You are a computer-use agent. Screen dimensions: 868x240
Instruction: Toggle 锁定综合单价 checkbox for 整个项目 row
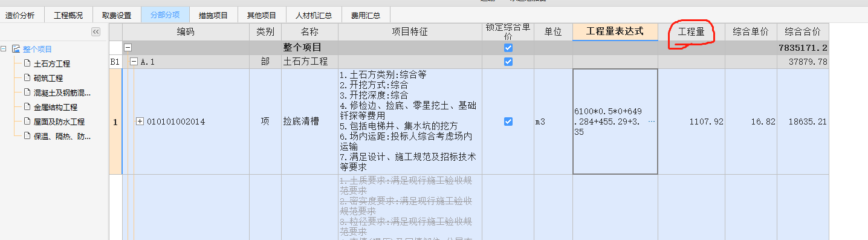coord(508,47)
